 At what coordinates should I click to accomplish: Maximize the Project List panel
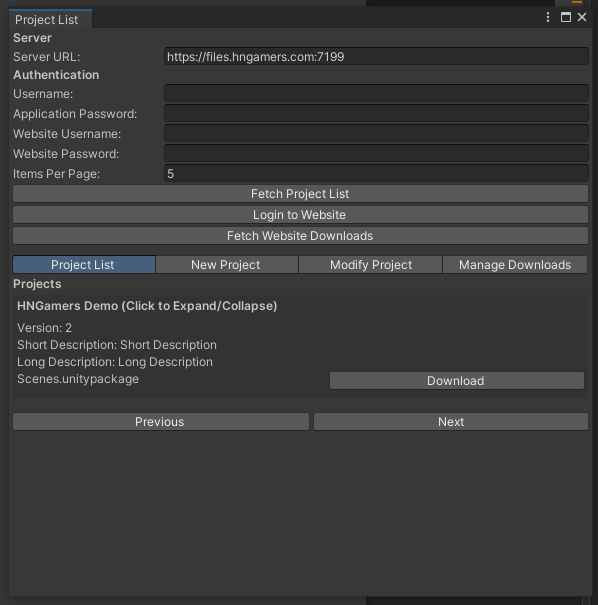click(x=566, y=17)
